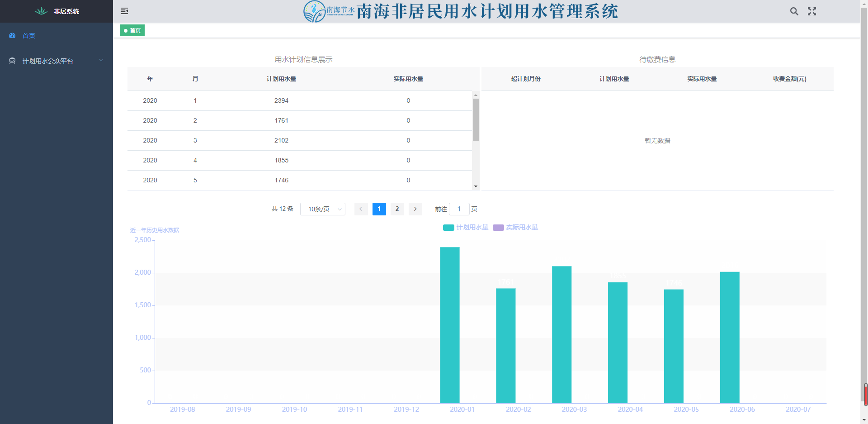
Task: Toggle the 计划用水量 legend swatch
Action: [x=448, y=228]
